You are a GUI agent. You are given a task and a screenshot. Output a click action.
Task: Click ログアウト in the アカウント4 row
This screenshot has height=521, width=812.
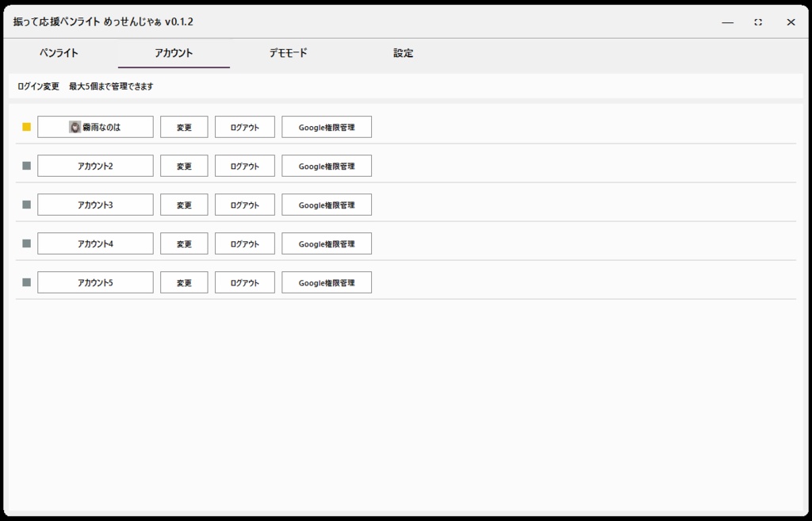pos(245,243)
